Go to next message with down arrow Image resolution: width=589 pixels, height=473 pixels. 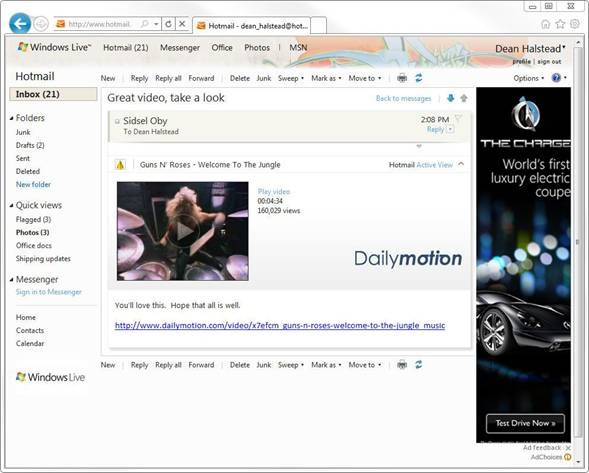(450, 98)
